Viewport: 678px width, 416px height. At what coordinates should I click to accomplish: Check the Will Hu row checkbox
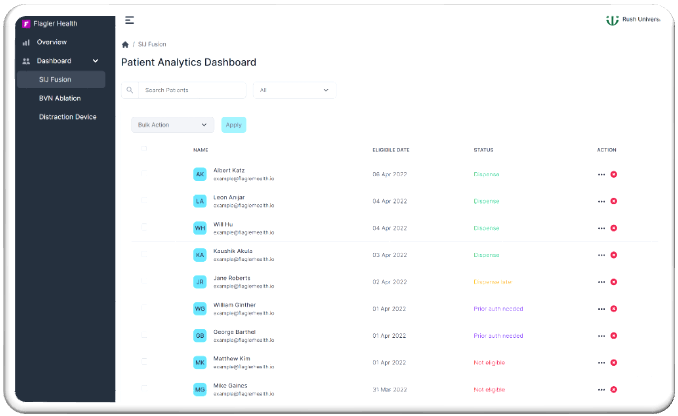144,227
